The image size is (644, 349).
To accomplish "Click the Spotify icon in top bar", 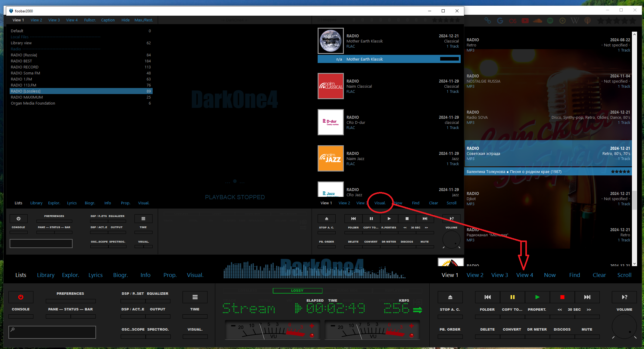I will (x=550, y=21).
